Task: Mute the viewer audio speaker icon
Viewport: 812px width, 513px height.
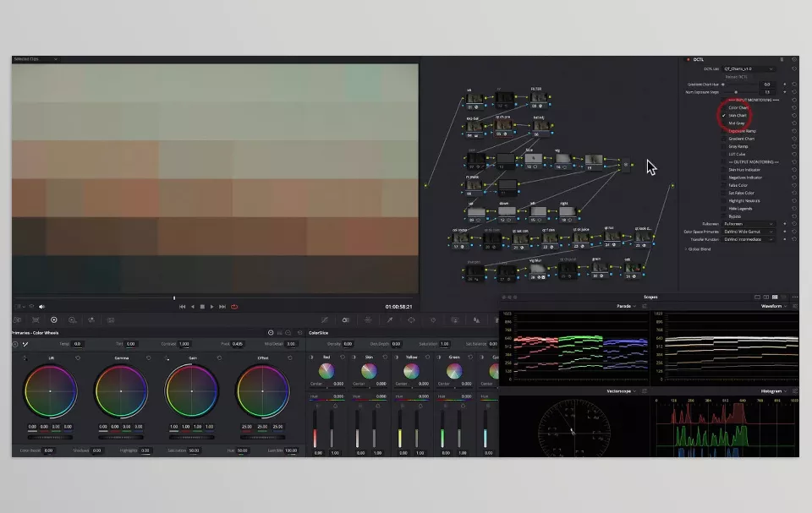Action: [x=42, y=307]
